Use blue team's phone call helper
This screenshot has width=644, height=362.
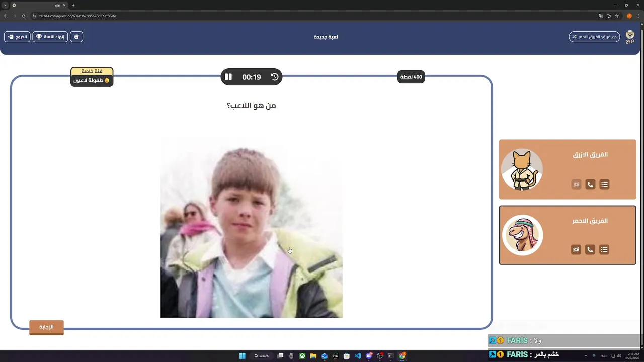click(x=590, y=185)
